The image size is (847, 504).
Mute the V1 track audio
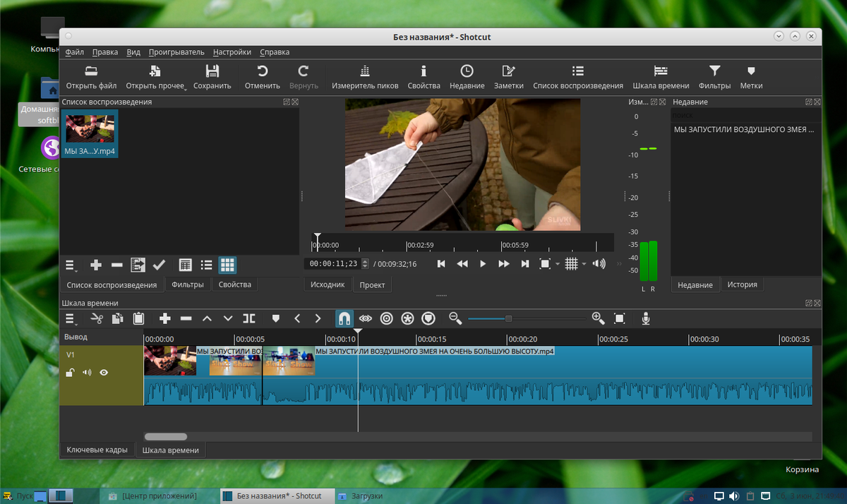click(87, 372)
